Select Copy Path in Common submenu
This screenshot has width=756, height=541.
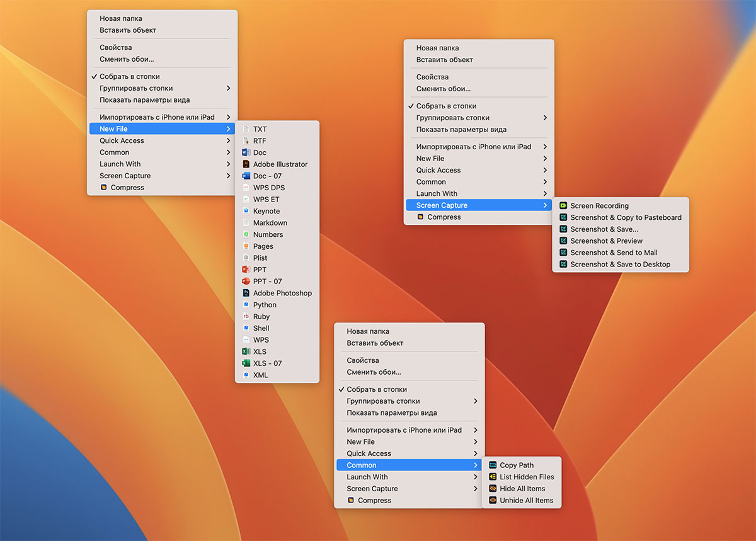516,465
